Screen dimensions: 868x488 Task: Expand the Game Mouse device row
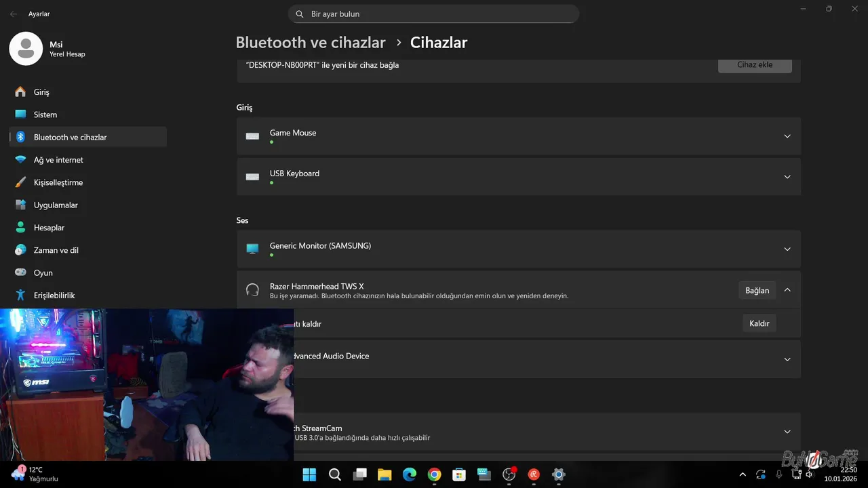pyautogui.click(x=787, y=136)
